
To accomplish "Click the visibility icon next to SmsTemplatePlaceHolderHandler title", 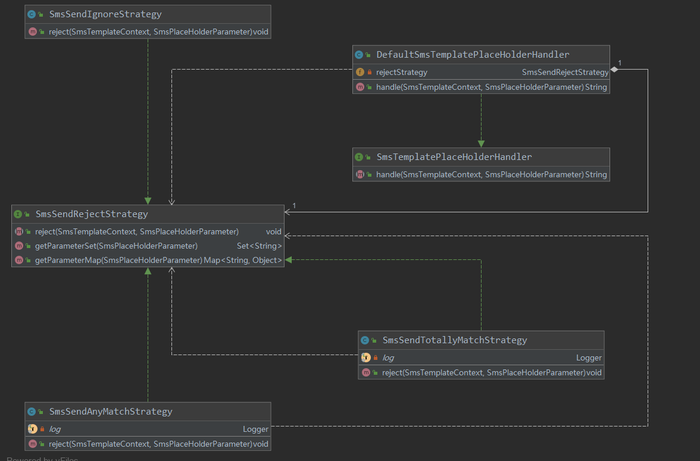I will [x=368, y=158].
